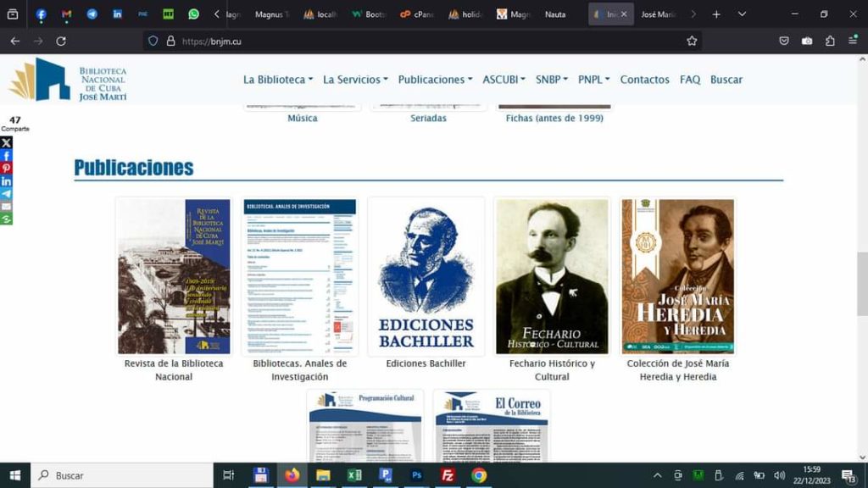Click the Pinterest share icon in sidebar
The height and width of the screenshot is (488, 868).
pyautogui.click(x=6, y=168)
